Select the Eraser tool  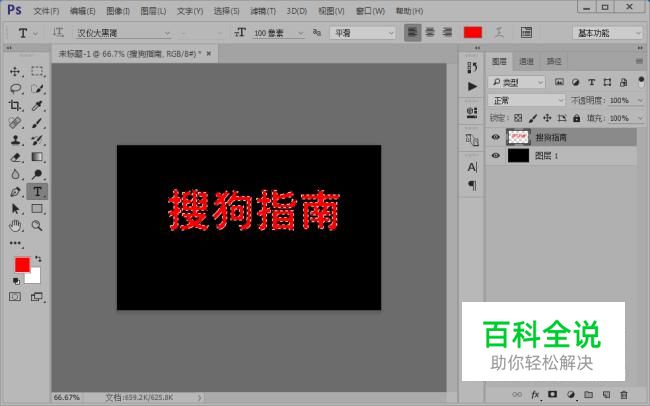15,157
